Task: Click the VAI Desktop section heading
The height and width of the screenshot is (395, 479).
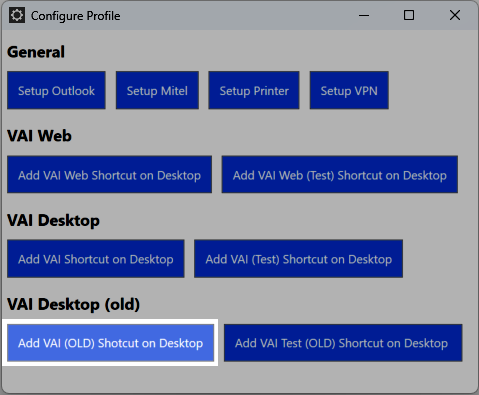Action: coord(53,221)
